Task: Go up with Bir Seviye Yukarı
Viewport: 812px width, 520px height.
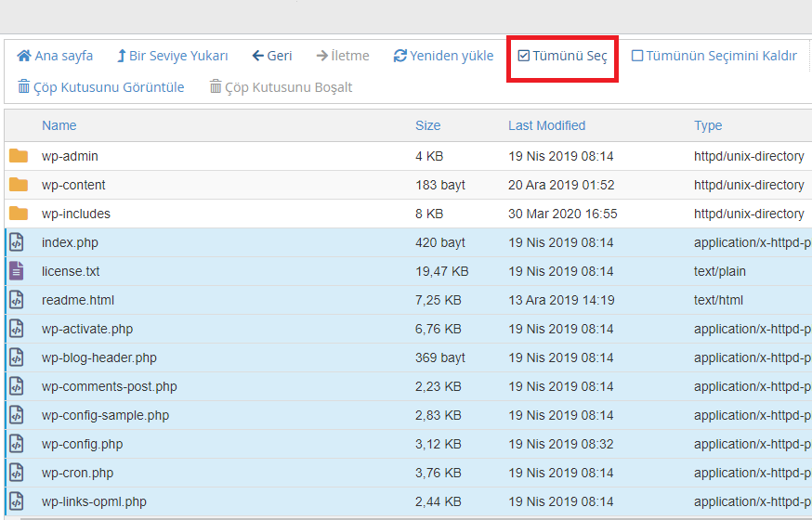Action: pos(173,56)
